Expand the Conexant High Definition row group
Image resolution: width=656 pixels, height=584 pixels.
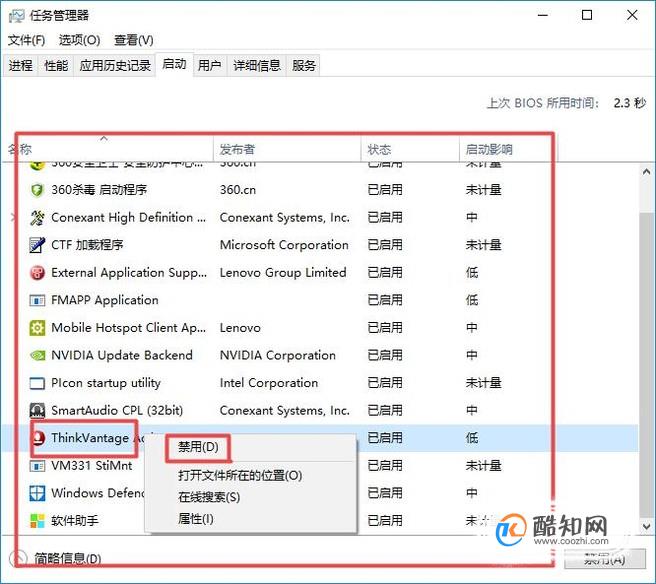[13, 218]
